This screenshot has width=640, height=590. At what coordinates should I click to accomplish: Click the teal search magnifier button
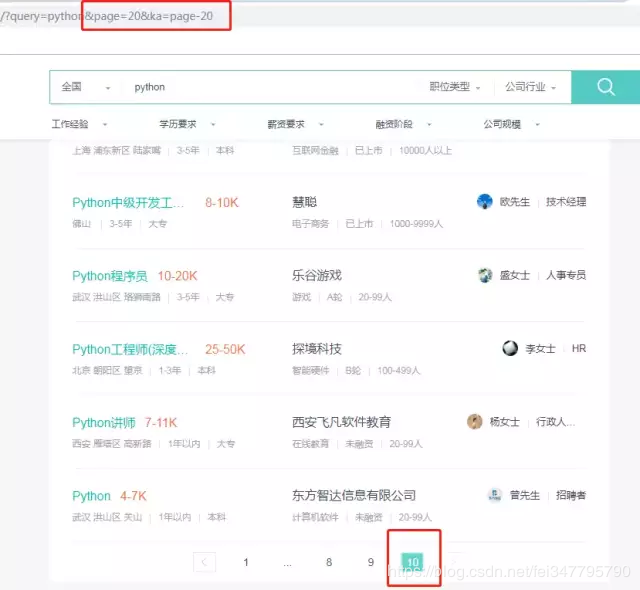click(x=606, y=87)
